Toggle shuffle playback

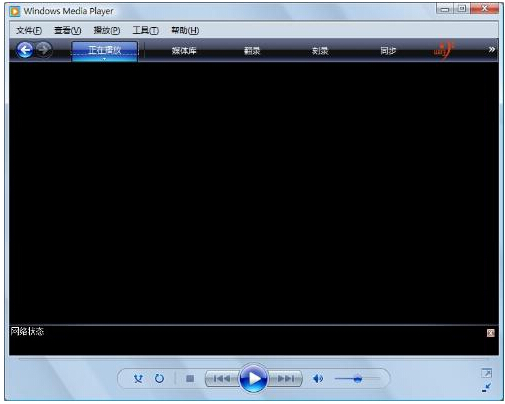click(x=138, y=378)
